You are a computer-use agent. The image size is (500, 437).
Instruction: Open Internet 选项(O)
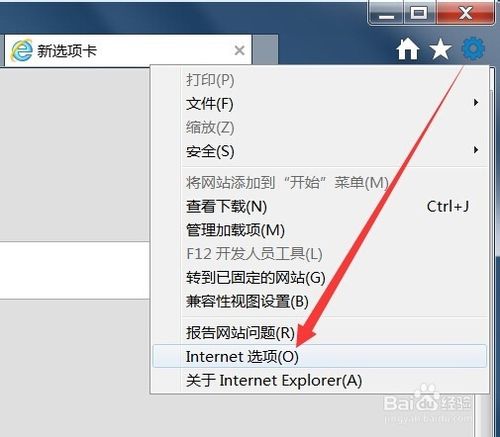pos(320,356)
